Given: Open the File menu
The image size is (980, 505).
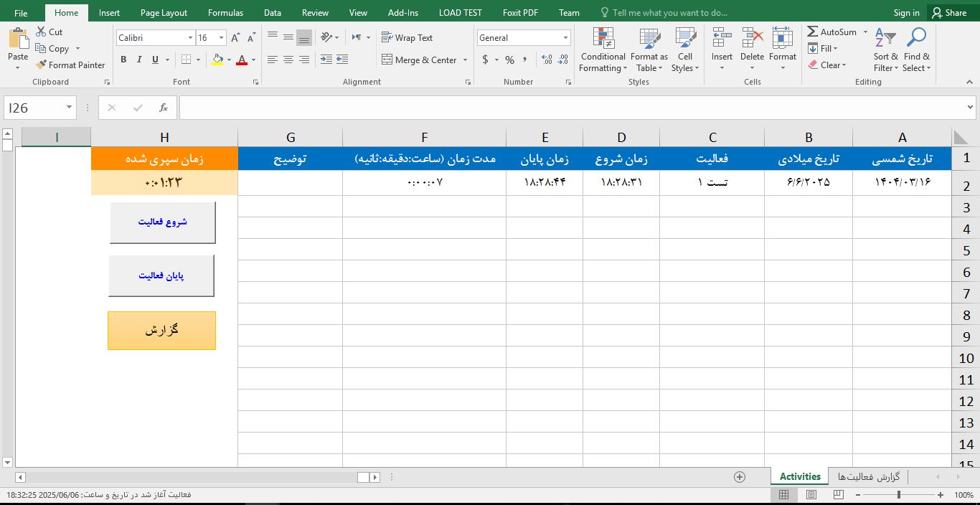Looking at the screenshot, I should coord(21,13).
